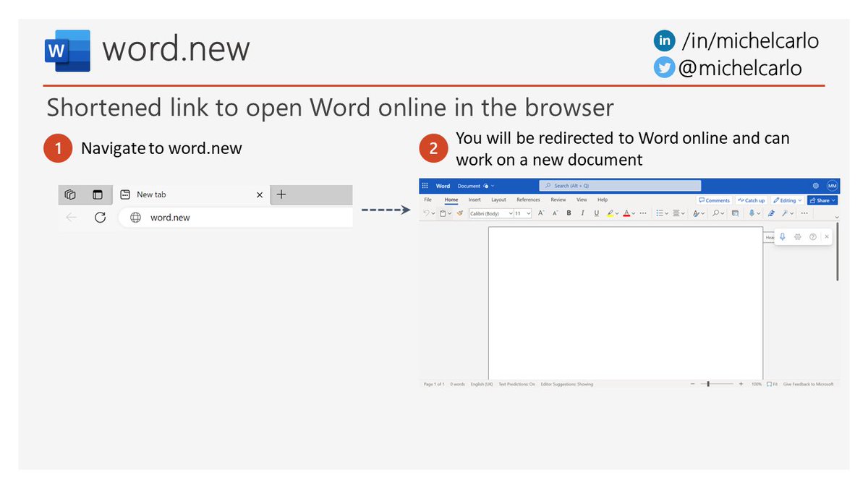The height and width of the screenshot is (488, 868).
Task: Open the font size 11 dropdown
Action: 522,213
